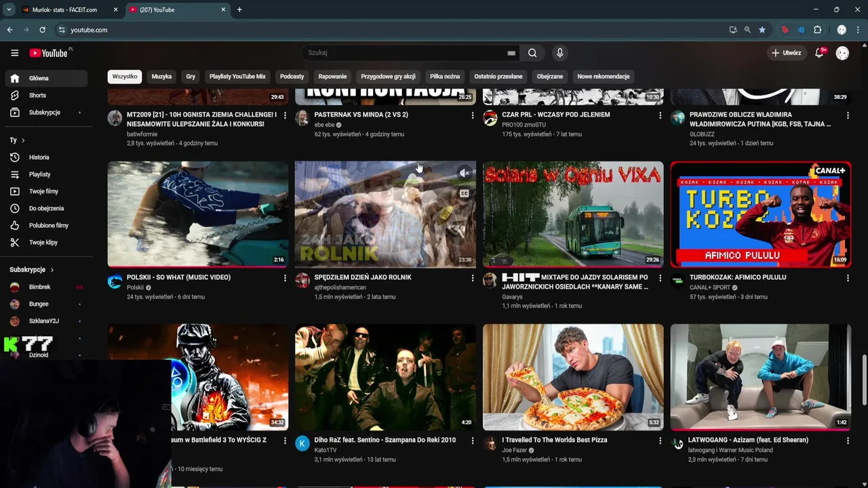The image size is (868, 488).
Task: Open the worlds best pizza thumbnail
Action: pos(573,377)
